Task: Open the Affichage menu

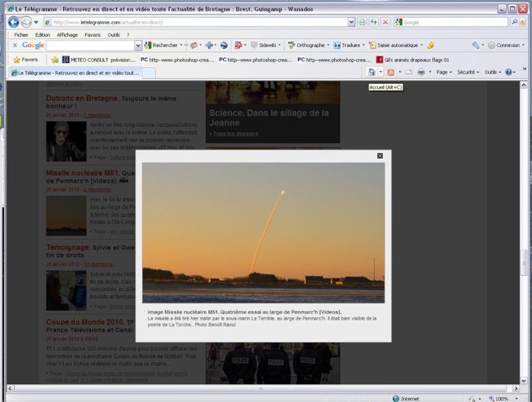Action: click(x=67, y=35)
